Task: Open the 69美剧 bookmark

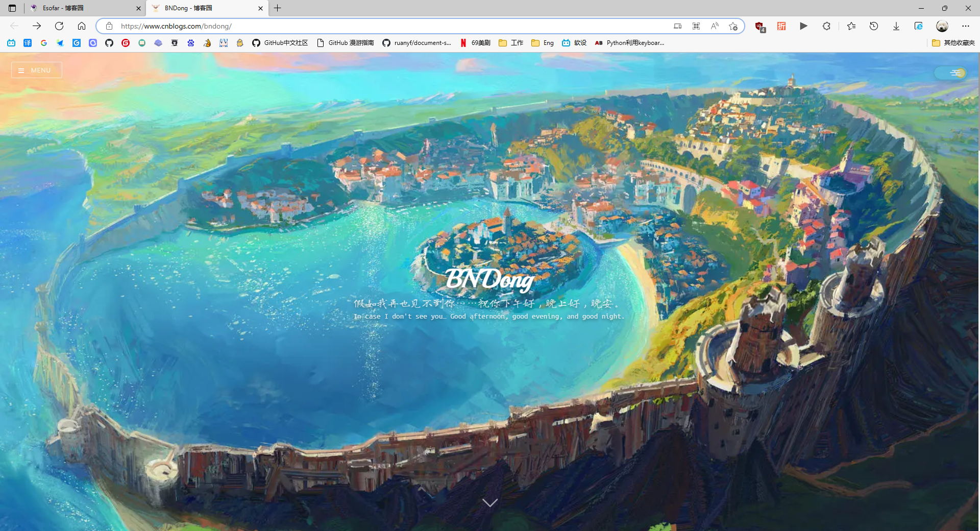Action: tap(475, 43)
